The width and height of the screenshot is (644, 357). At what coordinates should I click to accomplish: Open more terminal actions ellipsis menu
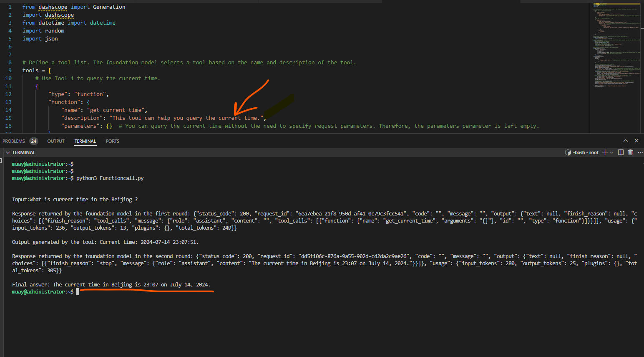point(641,152)
